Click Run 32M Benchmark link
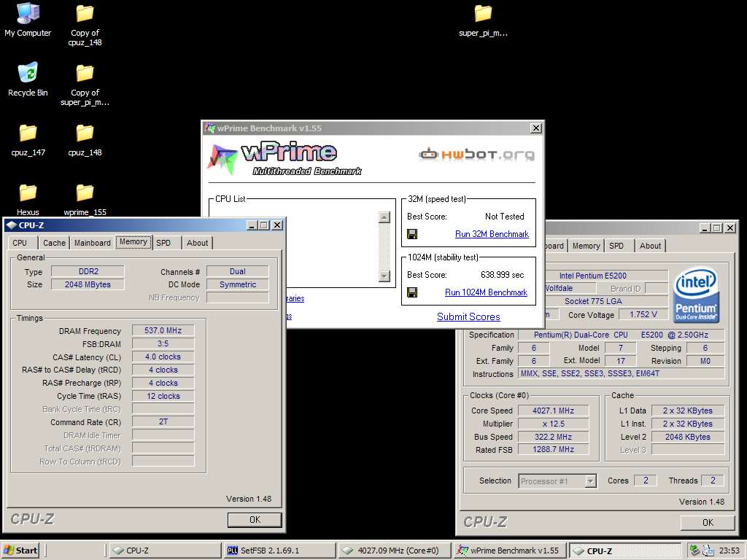The image size is (747, 560). pos(492,234)
